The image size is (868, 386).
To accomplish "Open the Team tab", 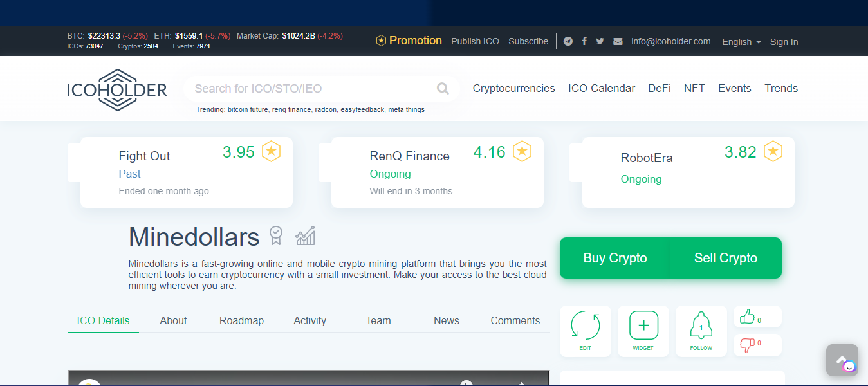I will [x=378, y=320].
